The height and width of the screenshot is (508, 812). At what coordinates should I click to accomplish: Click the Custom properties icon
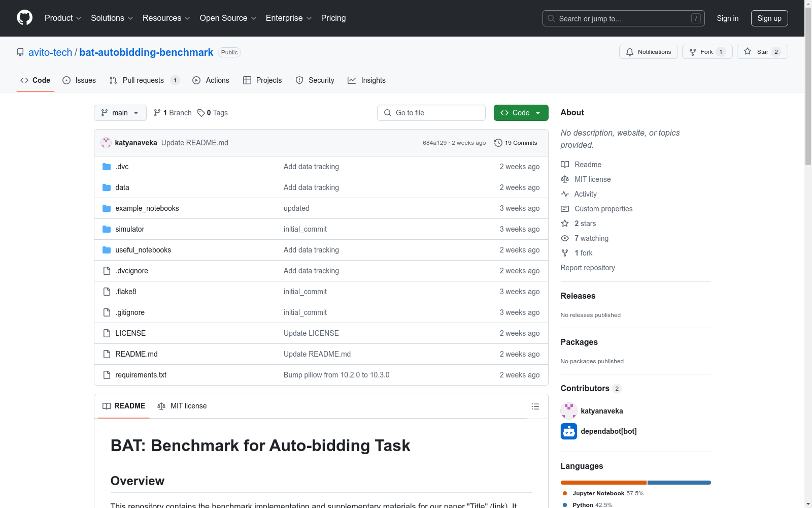(x=565, y=209)
